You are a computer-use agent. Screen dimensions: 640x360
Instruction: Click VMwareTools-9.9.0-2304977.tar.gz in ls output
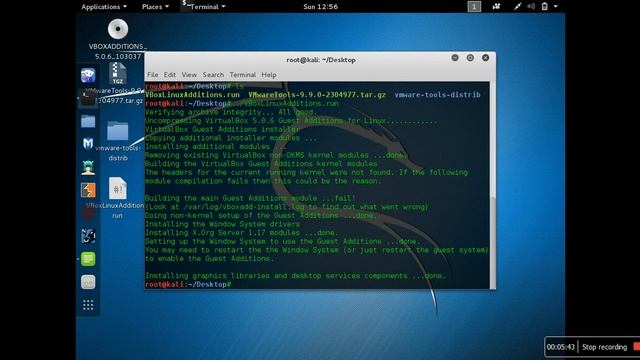(x=317, y=95)
